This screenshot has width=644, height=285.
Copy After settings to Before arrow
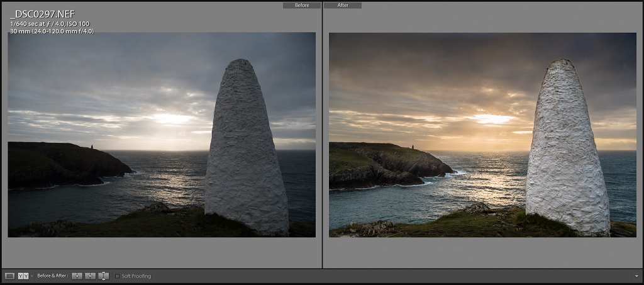click(x=91, y=276)
